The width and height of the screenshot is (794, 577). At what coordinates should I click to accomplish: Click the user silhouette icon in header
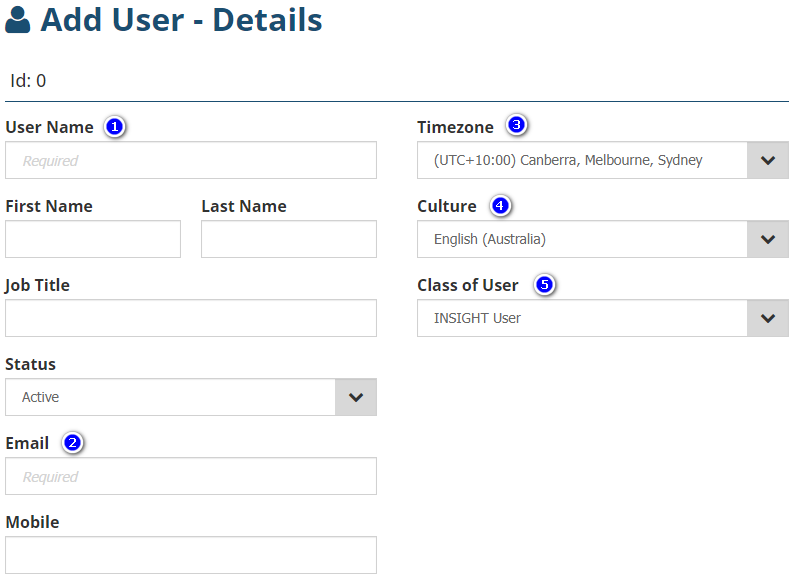click(x=19, y=21)
